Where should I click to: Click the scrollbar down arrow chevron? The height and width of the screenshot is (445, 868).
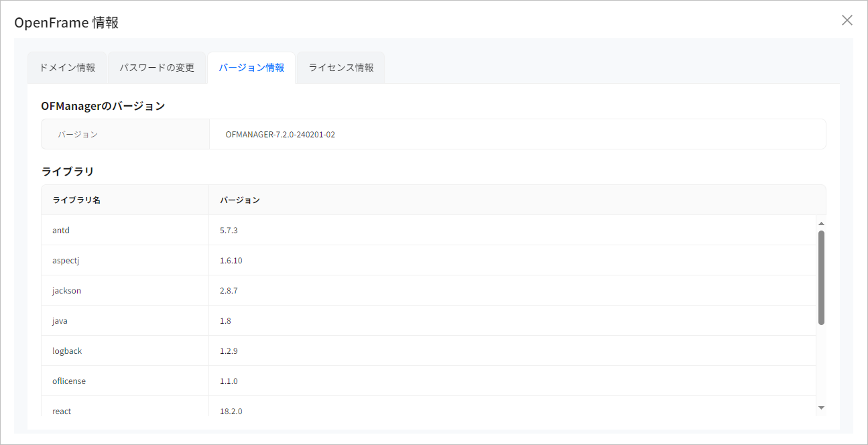coord(820,407)
